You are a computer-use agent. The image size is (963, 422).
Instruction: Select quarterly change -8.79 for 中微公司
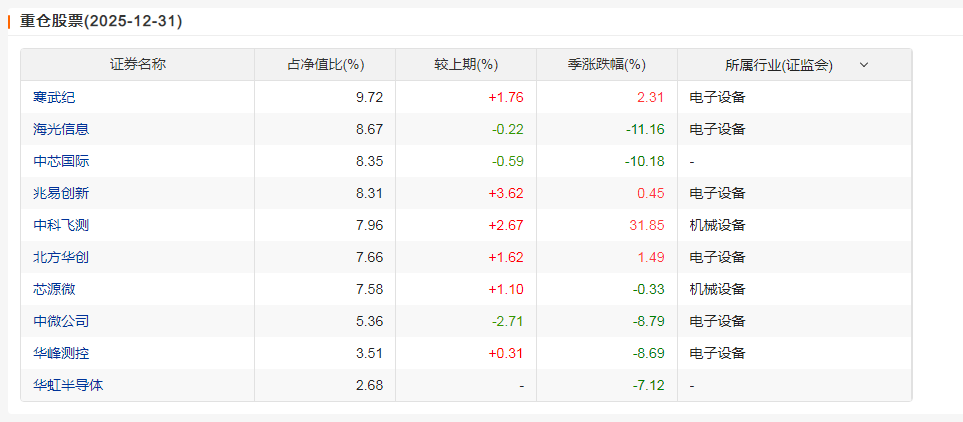[649, 321]
